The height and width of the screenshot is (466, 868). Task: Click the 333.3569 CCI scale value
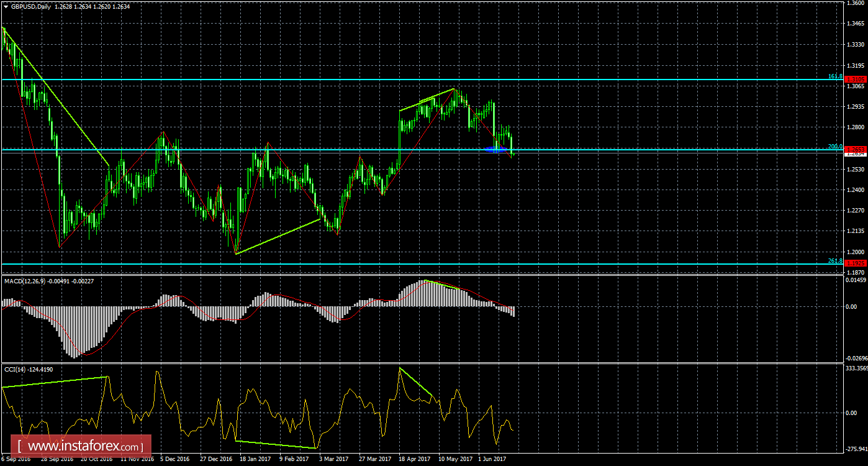pos(856,368)
